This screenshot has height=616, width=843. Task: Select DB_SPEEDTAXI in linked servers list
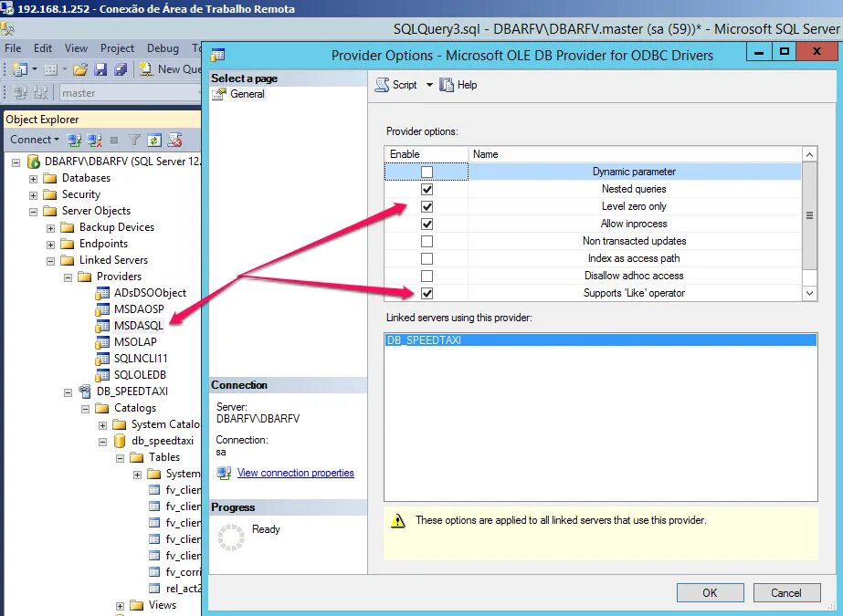click(601, 340)
